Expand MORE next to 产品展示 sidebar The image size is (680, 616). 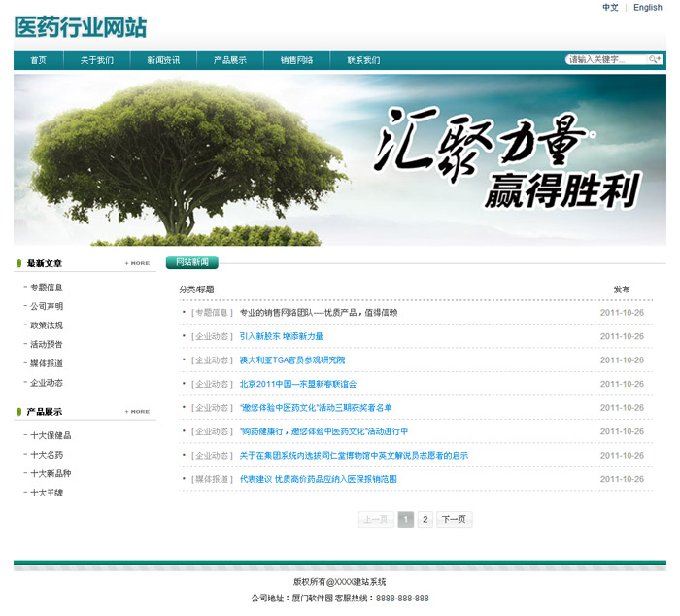pyautogui.click(x=137, y=412)
